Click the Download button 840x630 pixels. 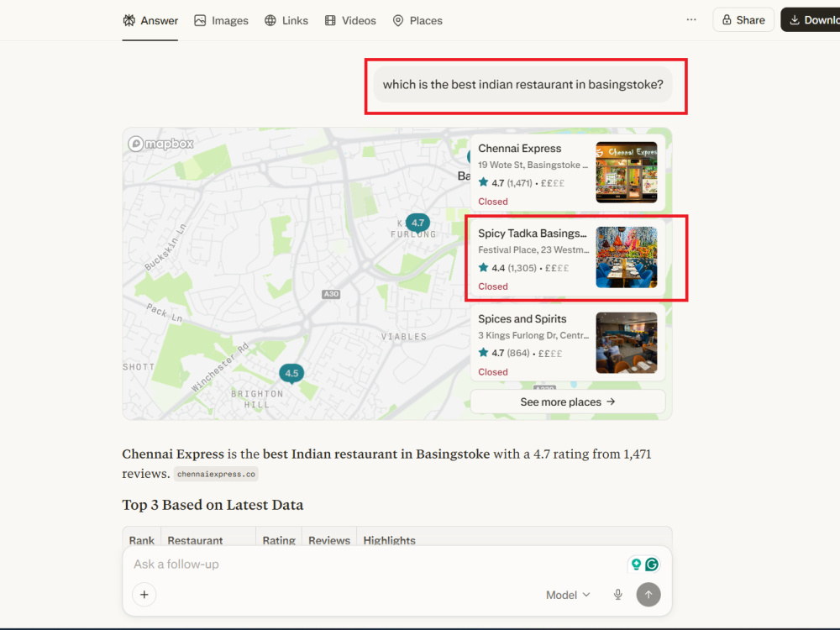(x=811, y=20)
